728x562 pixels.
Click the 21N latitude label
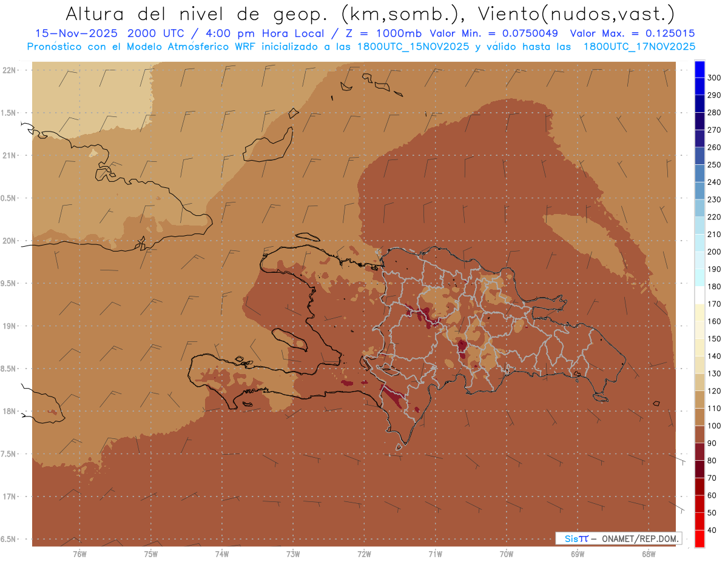coord(10,155)
